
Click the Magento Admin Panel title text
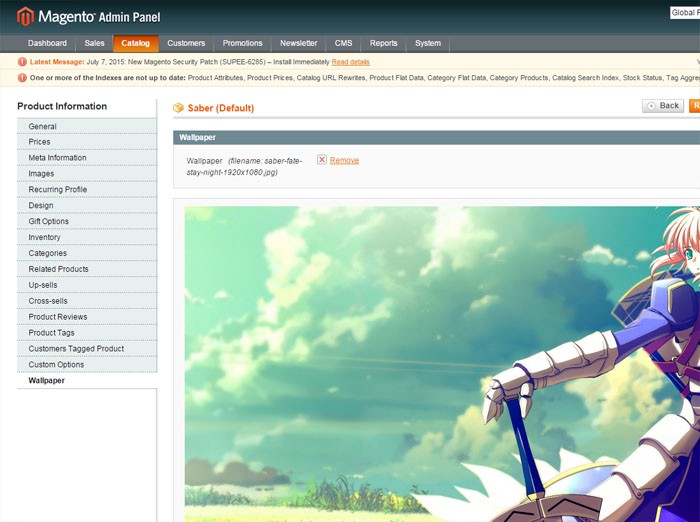coord(99,17)
